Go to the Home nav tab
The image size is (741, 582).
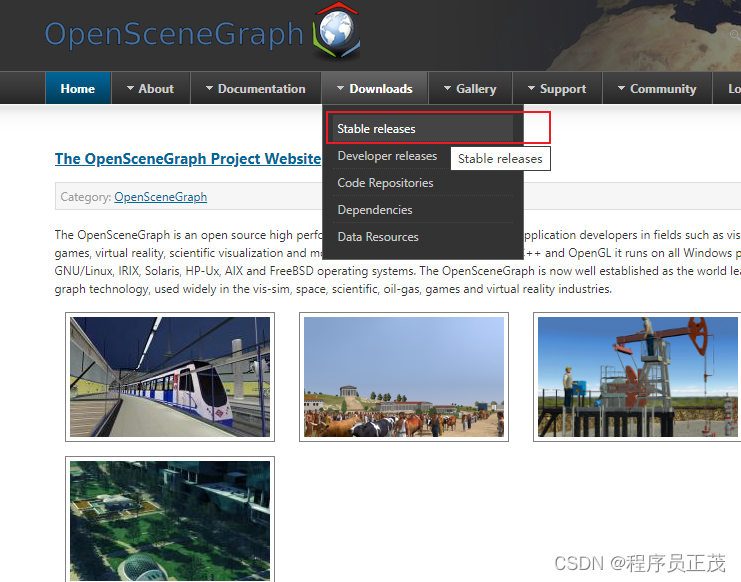78,88
